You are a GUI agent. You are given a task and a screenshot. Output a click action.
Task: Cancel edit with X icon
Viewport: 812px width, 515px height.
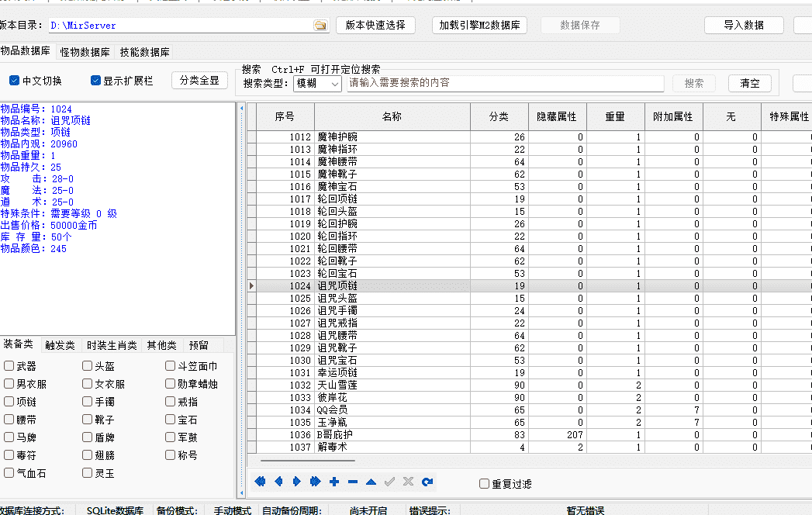coord(408,482)
